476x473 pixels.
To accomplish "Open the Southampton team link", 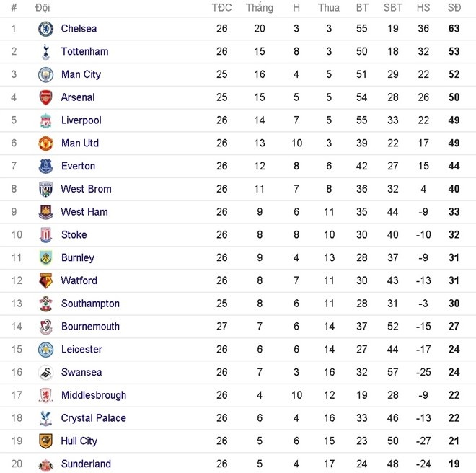I will [90, 304].
